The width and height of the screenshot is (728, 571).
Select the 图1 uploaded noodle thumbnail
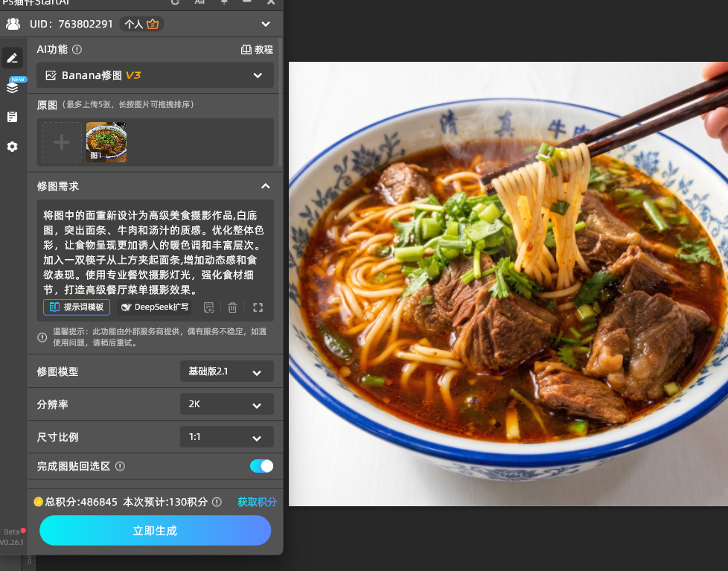coord(106,142)
